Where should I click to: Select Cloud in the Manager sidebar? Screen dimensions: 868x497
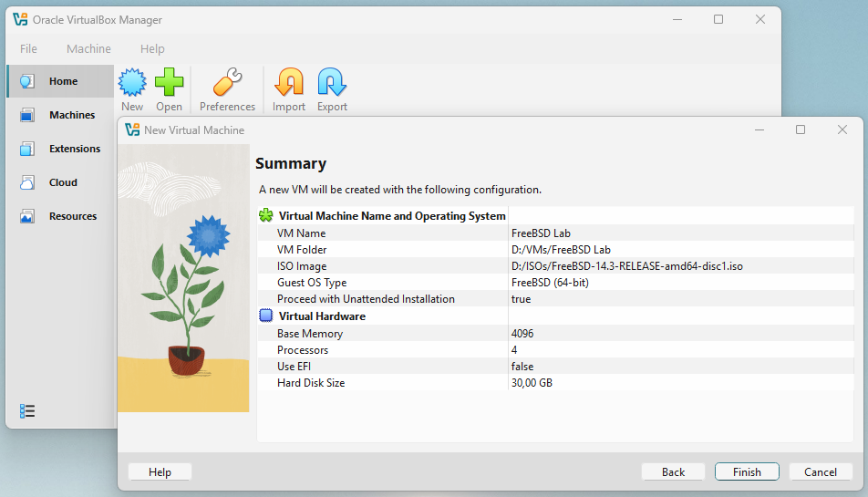click(x=60, y=182)
